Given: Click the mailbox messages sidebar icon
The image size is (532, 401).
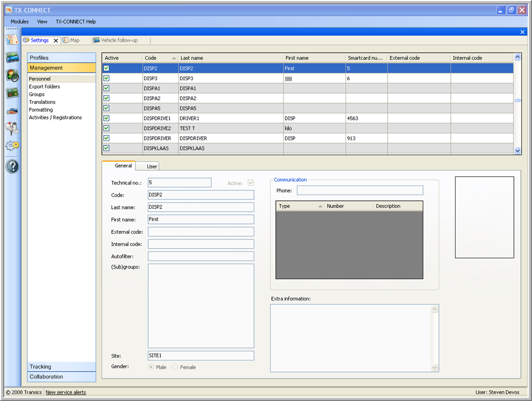Looking at the screenshot, I should pyautogui.click(x=12, y=128).
